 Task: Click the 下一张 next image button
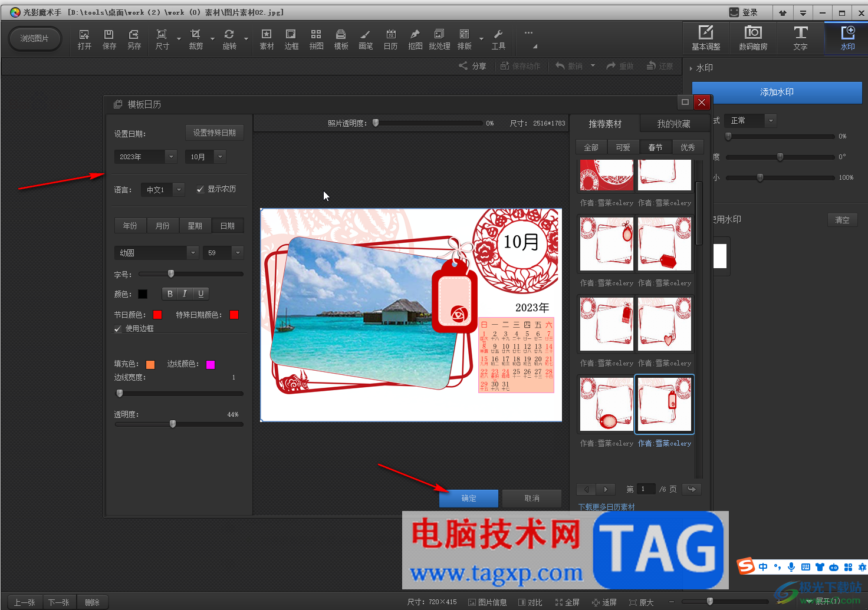[58, 602]
